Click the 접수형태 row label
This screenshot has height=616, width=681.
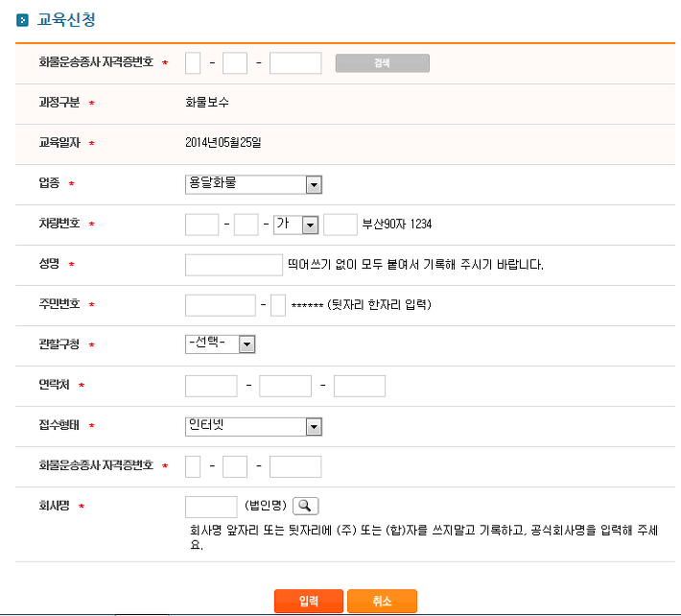[x=59, y=425]
